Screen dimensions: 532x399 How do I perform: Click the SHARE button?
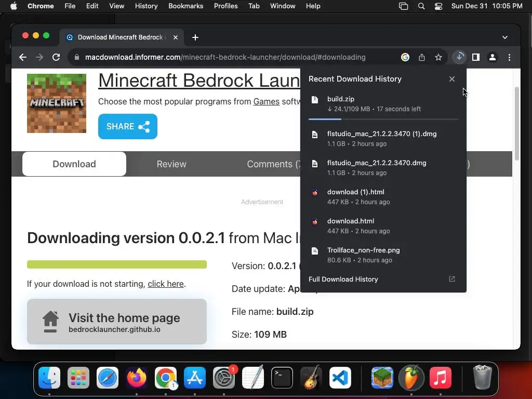[128, 127]
